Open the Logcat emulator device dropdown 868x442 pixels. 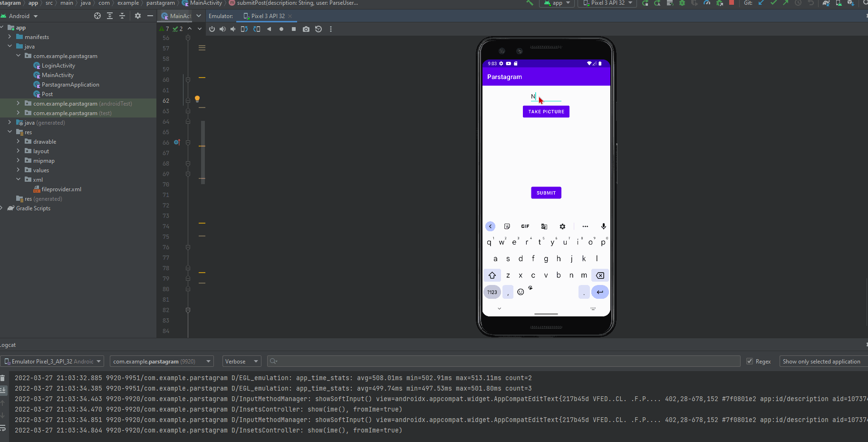[x=52, y=362]
